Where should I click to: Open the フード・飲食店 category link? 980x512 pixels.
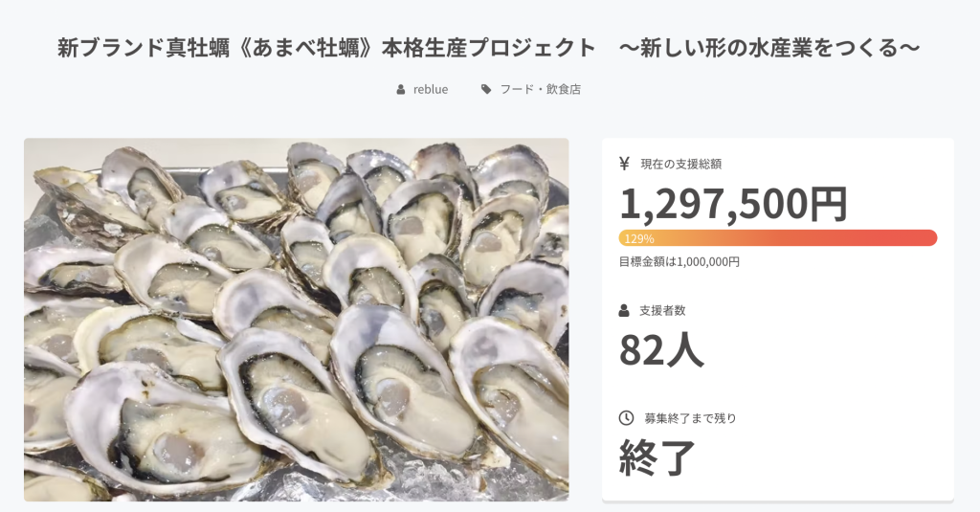(x=540, y=89)
